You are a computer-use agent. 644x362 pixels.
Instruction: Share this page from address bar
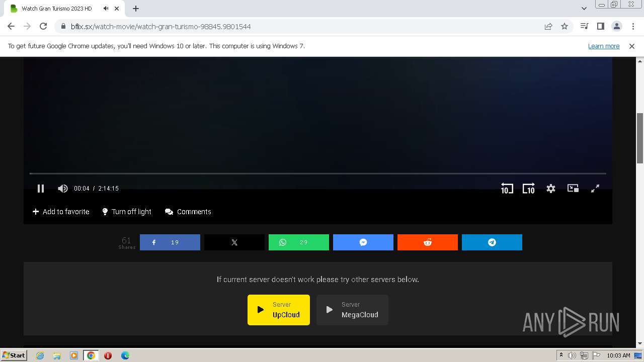pyautogui.click(x=548, y=26)
